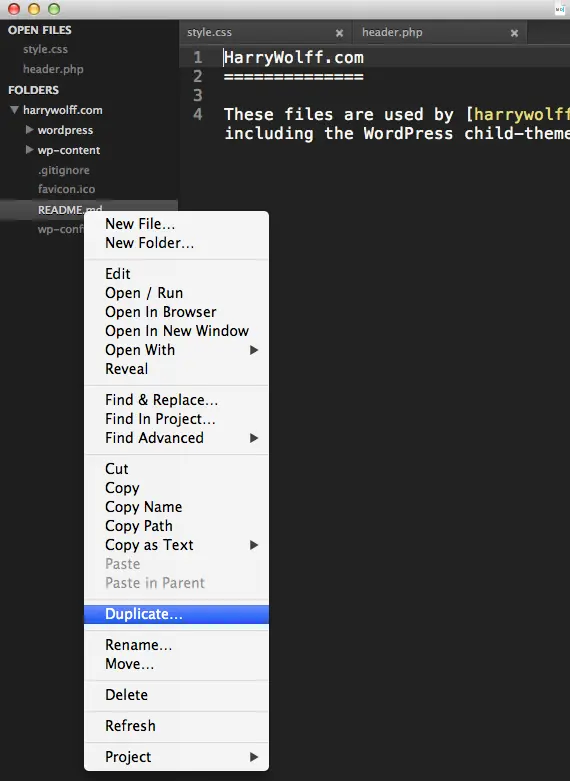Open the Find Advanced submenu arrow

pos(254,438)
